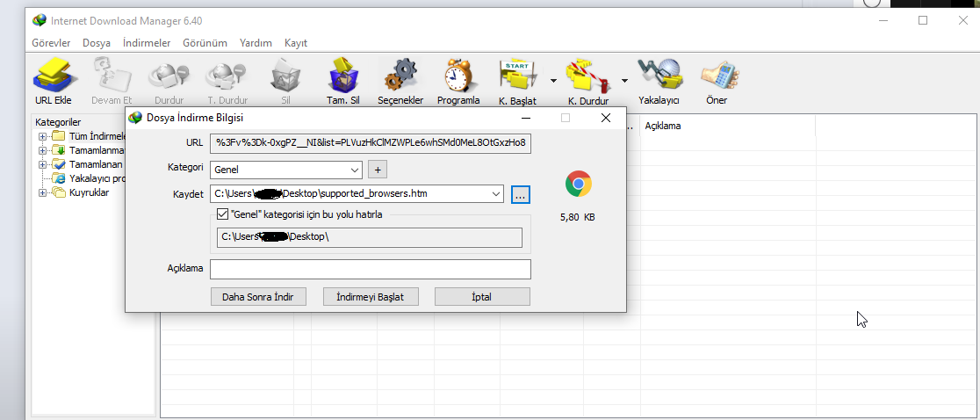Click the plus button to add a category

pos(378,170)
